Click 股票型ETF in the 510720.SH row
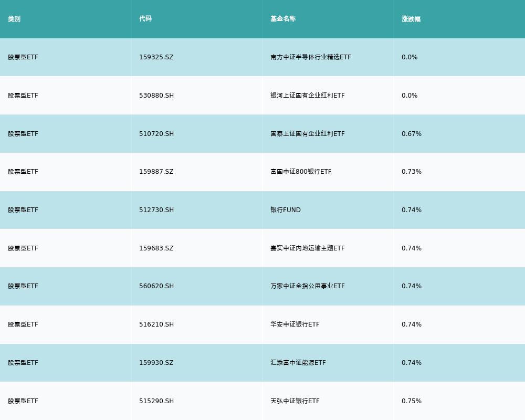The image size is (525, 420). (x=23, y=134)
